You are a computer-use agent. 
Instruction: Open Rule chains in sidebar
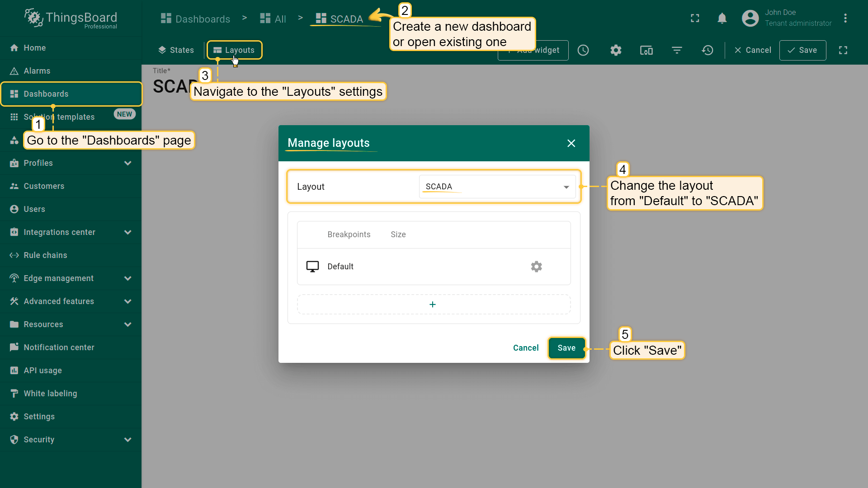tap(45, 255)
